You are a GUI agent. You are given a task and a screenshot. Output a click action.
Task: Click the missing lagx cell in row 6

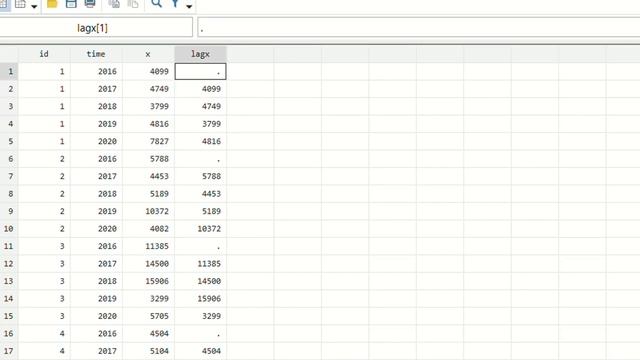tap(200, 159)
